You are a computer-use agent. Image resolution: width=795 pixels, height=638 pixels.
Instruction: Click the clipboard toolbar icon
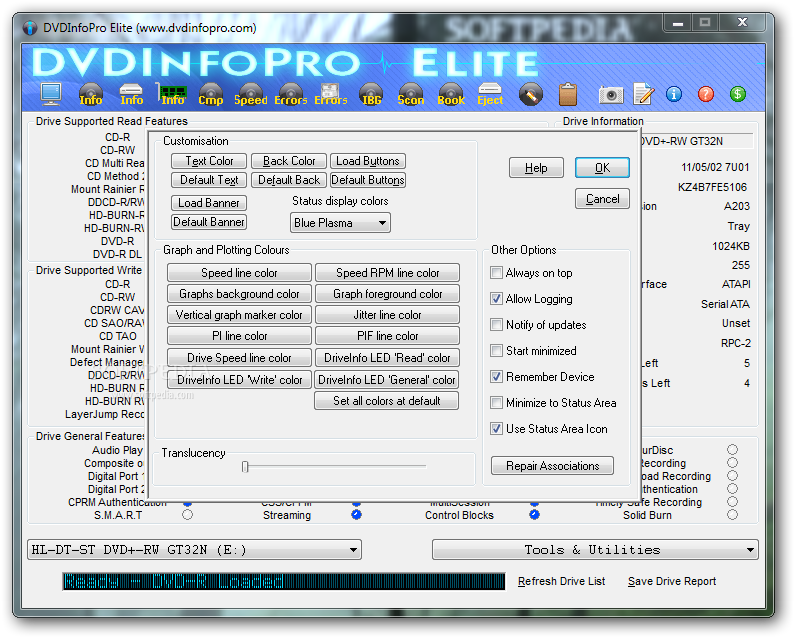click(x=568, y=94)
